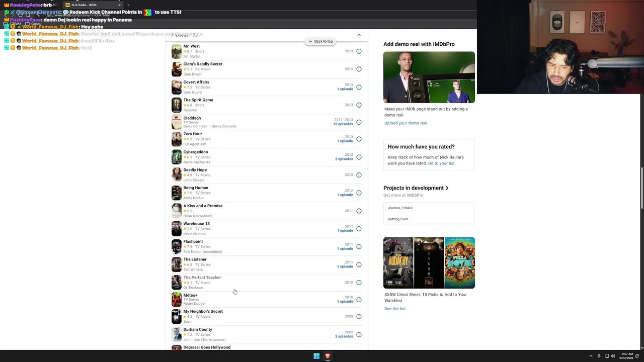Image resolution: width=644 pixels, height=362 pixels.
Task: Click Durham County poster thumbnail
Action: coord(176,334)
